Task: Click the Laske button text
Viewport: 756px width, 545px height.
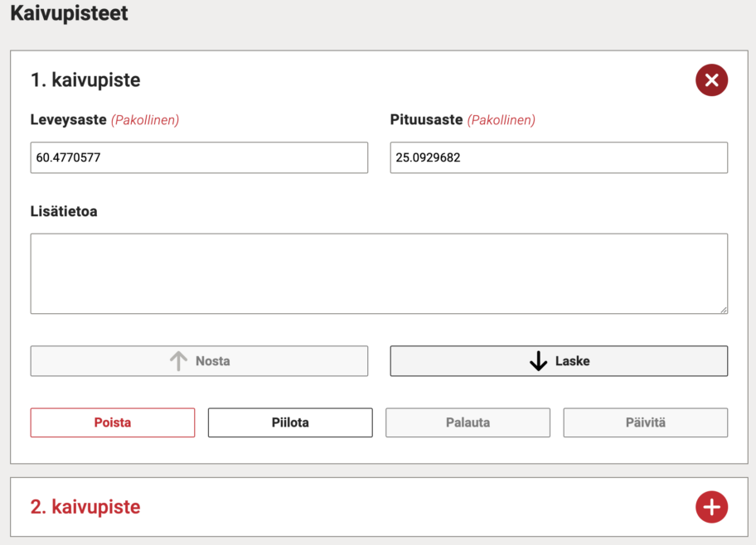Action: pyautogui.click(x=572, y=361)
